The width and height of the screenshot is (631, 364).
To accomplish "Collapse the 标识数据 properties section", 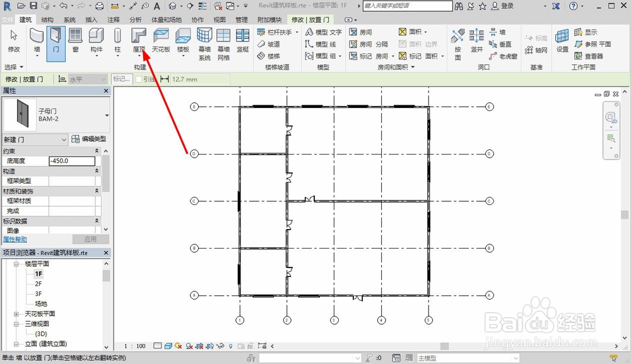I will 97,221.
